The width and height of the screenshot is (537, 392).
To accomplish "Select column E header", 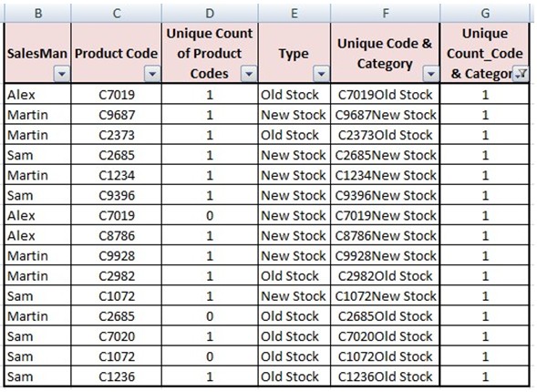I will point(294,14).
